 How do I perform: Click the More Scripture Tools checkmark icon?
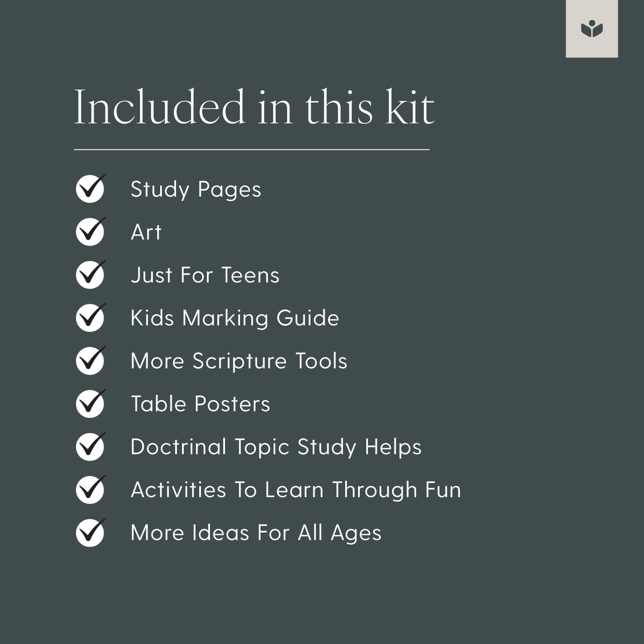(90, 361)
